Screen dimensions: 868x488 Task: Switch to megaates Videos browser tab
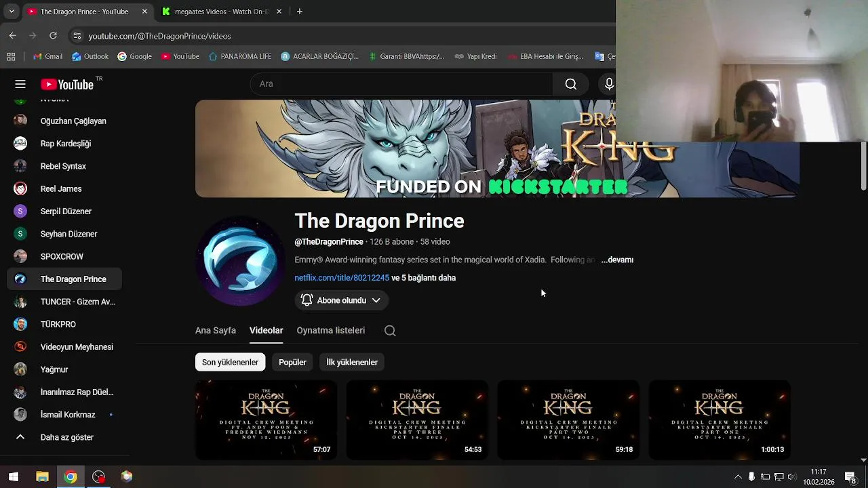coord(221,12)
